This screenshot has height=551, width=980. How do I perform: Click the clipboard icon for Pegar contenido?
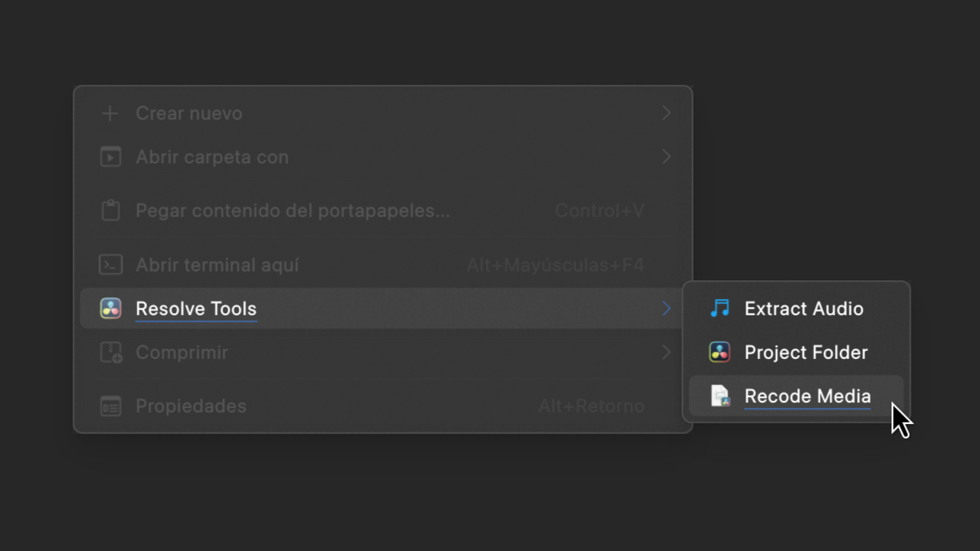click(x=110, y=210)
